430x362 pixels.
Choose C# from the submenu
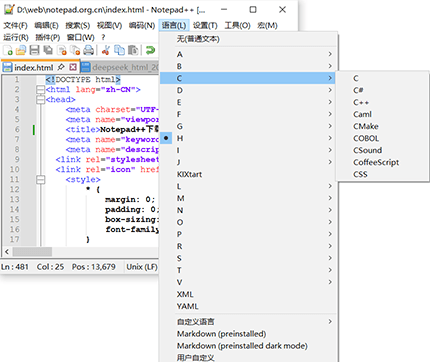coord(383,90)
